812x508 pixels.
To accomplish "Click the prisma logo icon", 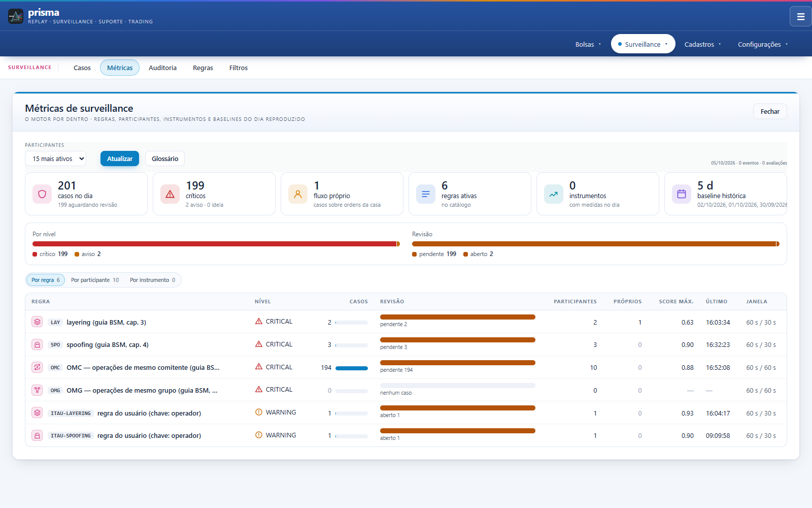I will click(x=16, y=16).
